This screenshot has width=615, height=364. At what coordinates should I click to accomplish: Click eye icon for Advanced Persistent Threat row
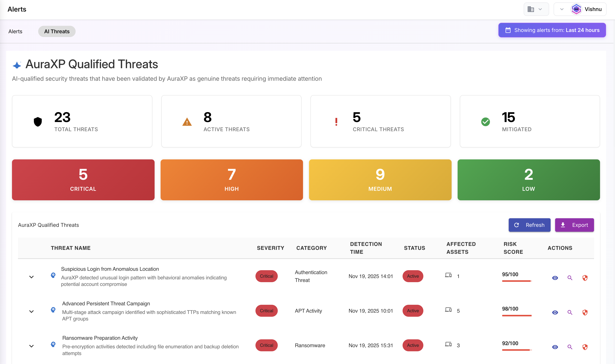[555, 312]
